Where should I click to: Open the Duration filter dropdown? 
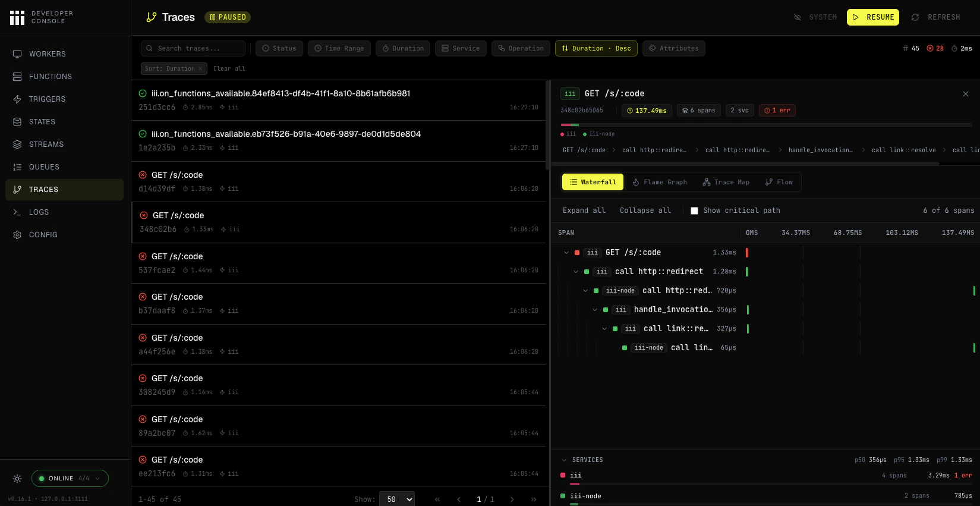coord(403,49)
